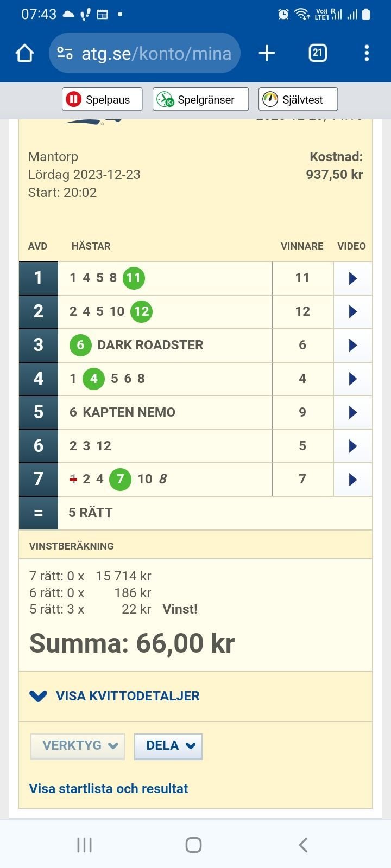Image resolution: width=391 pixels, height=868 pixels.
Task: Open the Självtest self-test
Action: tap(298, 99)
